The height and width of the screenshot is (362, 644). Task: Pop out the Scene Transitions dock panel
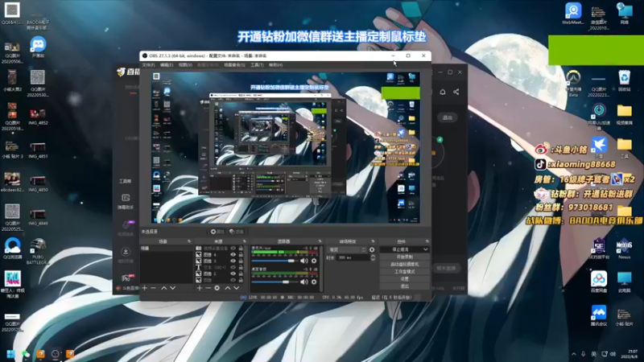[373, 241]
